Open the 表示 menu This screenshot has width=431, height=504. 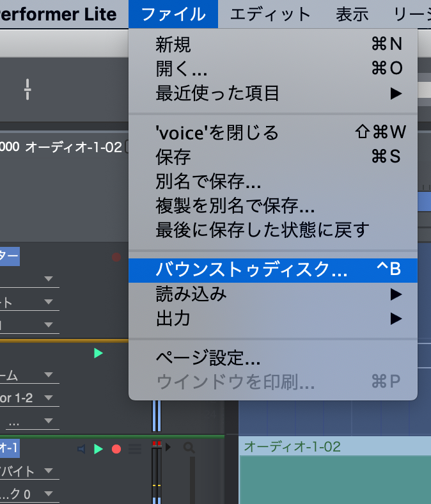click(x=352, y=14)
